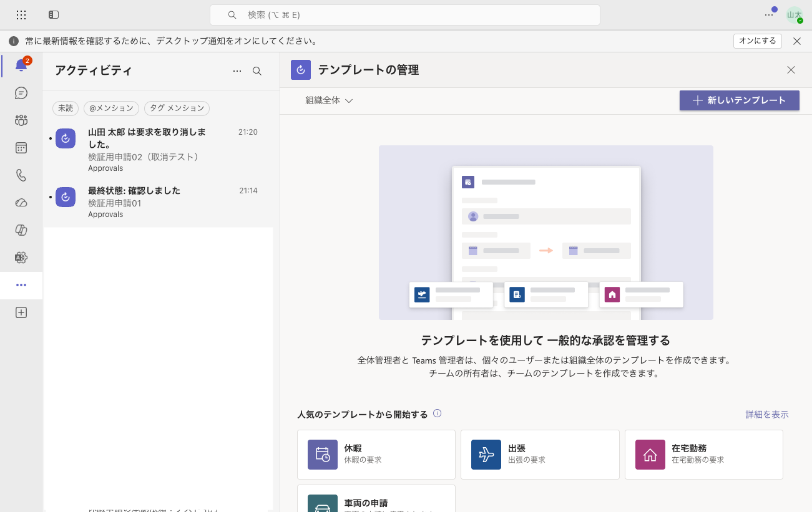Filter activity by 未読
The width and height of the screenshot is (812, 512).
coord(66,108)
